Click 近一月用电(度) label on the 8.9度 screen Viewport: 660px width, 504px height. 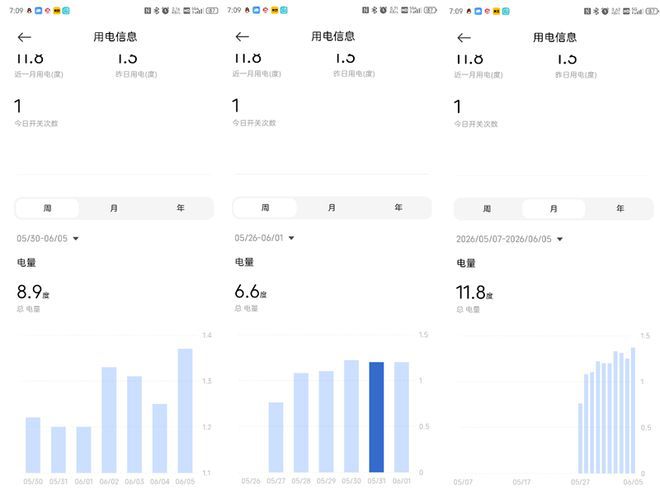tap(39, 74)
